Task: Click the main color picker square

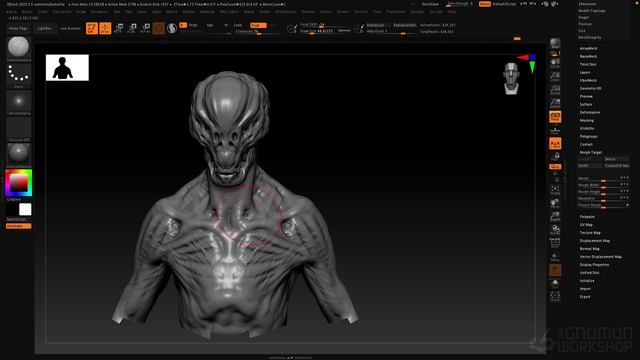Action: tap(18, 182)
